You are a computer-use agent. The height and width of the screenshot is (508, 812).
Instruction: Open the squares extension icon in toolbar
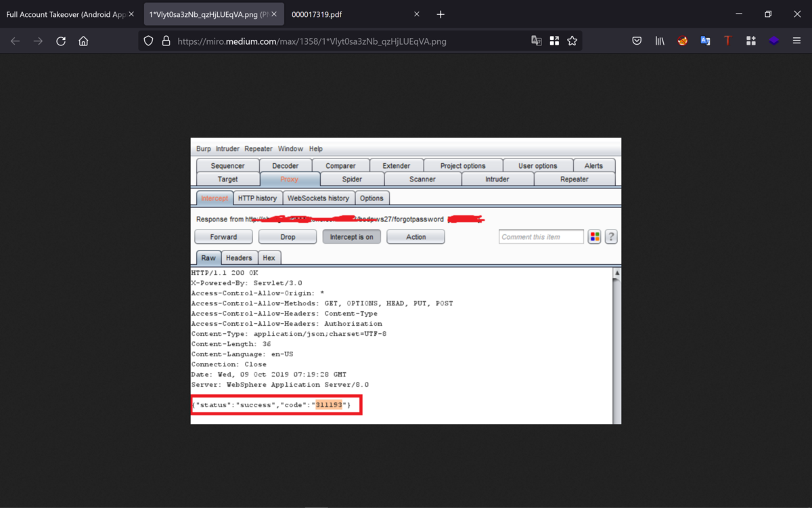750,41
